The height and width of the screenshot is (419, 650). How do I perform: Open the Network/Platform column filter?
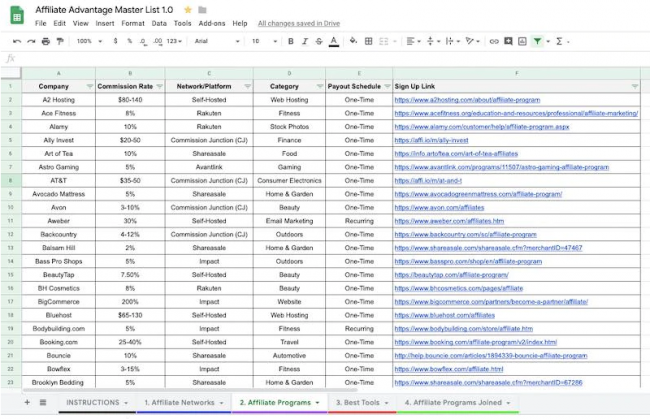(247, 86)
